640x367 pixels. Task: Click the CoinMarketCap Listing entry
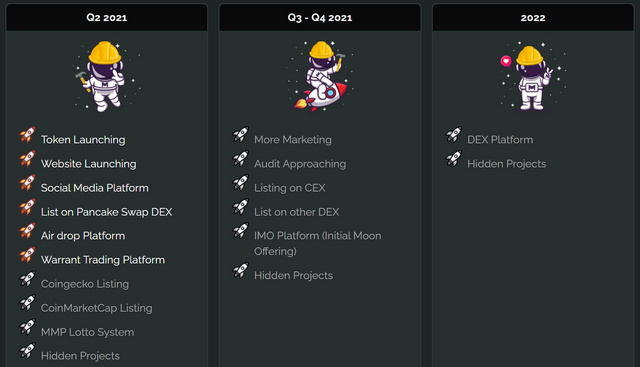click(x=96, y=308)
